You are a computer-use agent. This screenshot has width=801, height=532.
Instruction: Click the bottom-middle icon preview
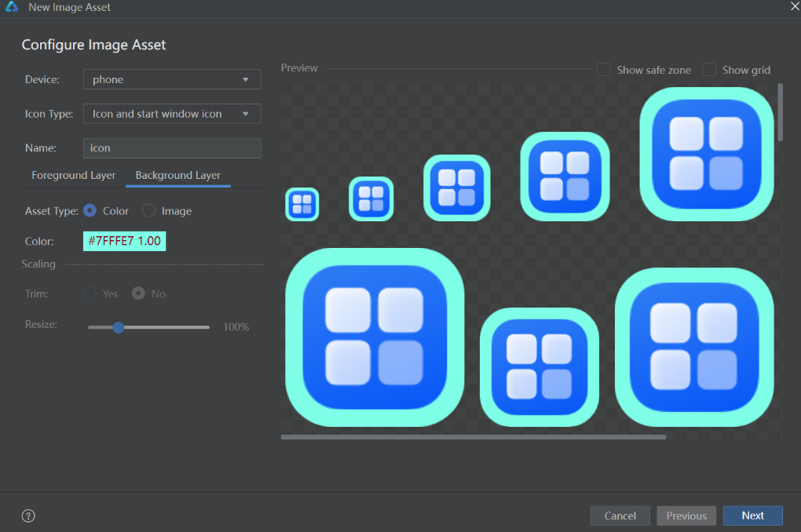[539, 366]
